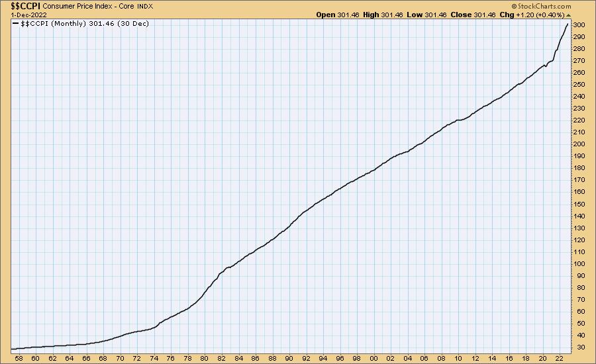Screen dimensions: 596x364
Task: Click the 210 label on the price axis
Action: point(579,132)
